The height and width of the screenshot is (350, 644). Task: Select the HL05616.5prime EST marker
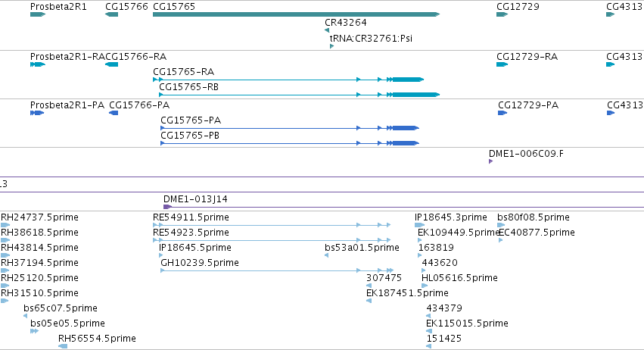pyautogui.click(x=425, y=286)
